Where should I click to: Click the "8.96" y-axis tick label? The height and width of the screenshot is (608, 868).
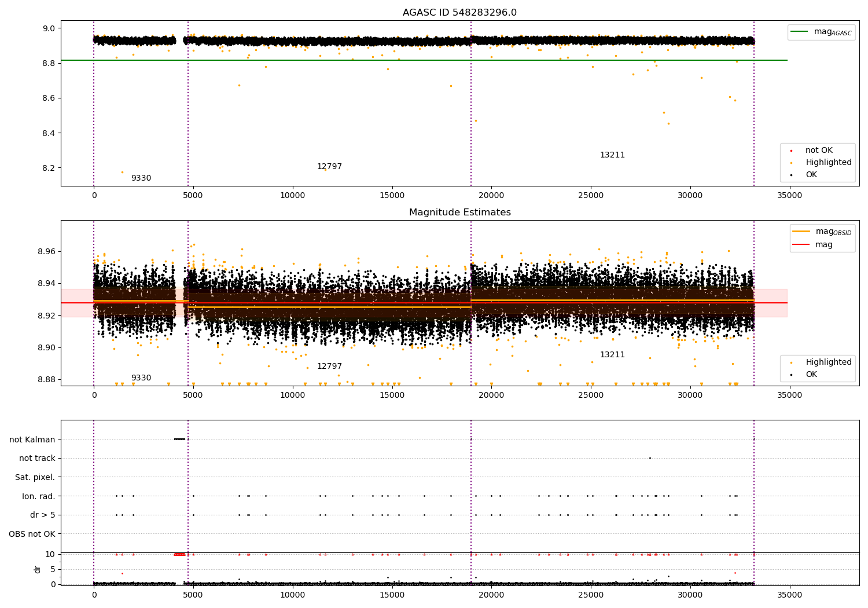[x=46, y=252]
